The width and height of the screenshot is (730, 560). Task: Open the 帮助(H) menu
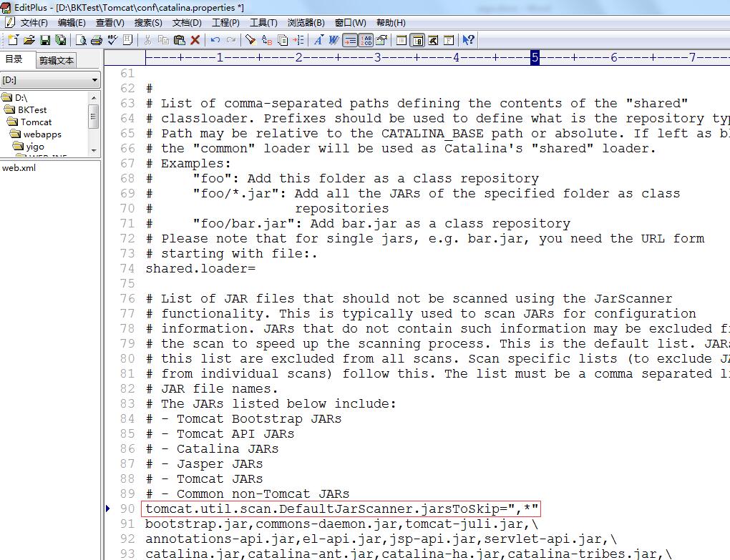tap(391, 23)
